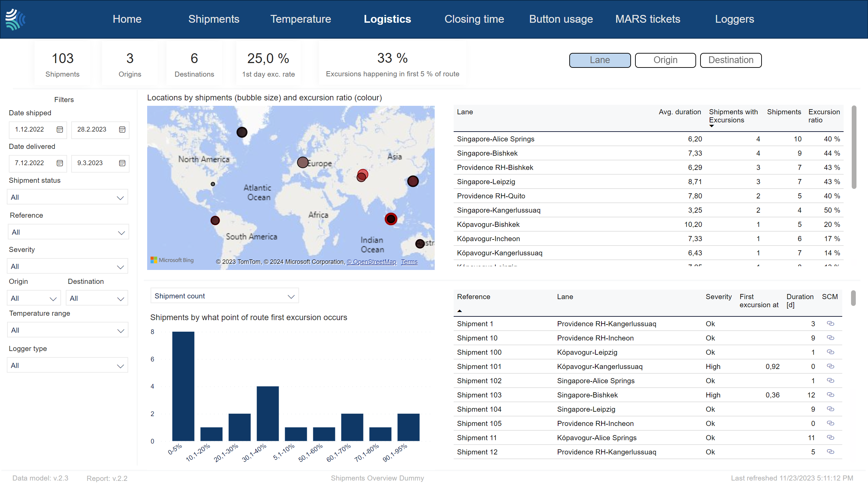Open SCM link icon for Shipment 102
The height and width of the screenshot is (488, 868).
(830, 380)
